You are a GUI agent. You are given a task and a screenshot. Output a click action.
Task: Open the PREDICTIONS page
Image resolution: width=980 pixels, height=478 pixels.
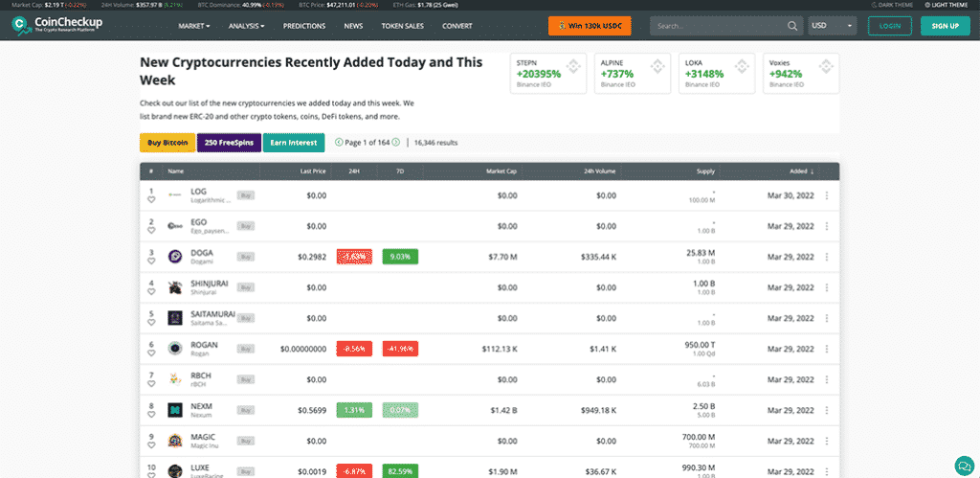[x=304, y=26]
